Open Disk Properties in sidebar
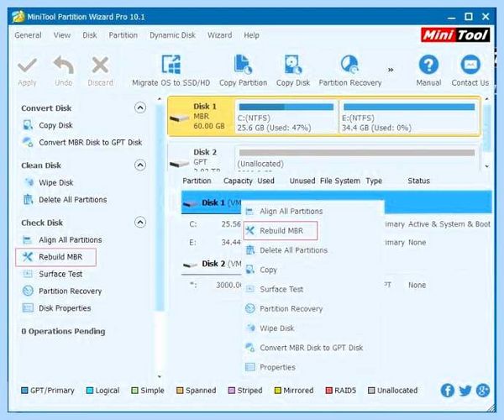The image size is (504, 420). pyautogui.click(x=57, y=307)
